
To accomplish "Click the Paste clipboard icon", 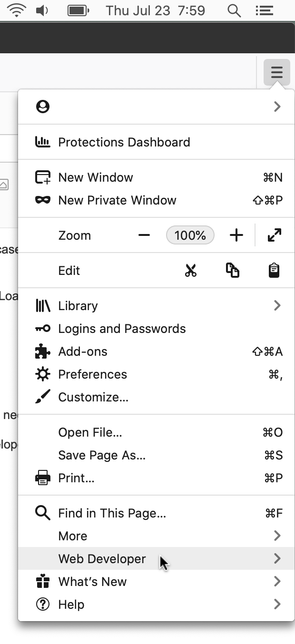I will (x=274, y=271).
